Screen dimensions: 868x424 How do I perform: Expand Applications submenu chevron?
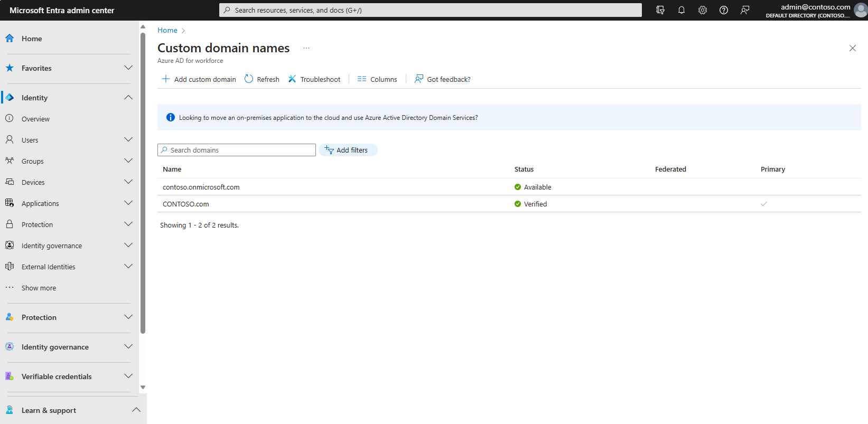click(x=128, y=203)
